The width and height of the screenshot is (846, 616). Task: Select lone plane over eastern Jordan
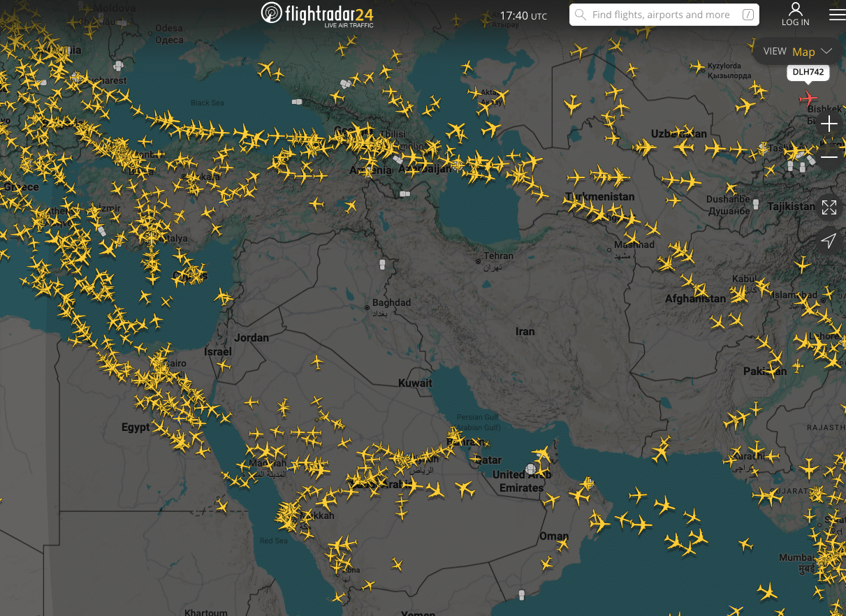coord(317,362)
